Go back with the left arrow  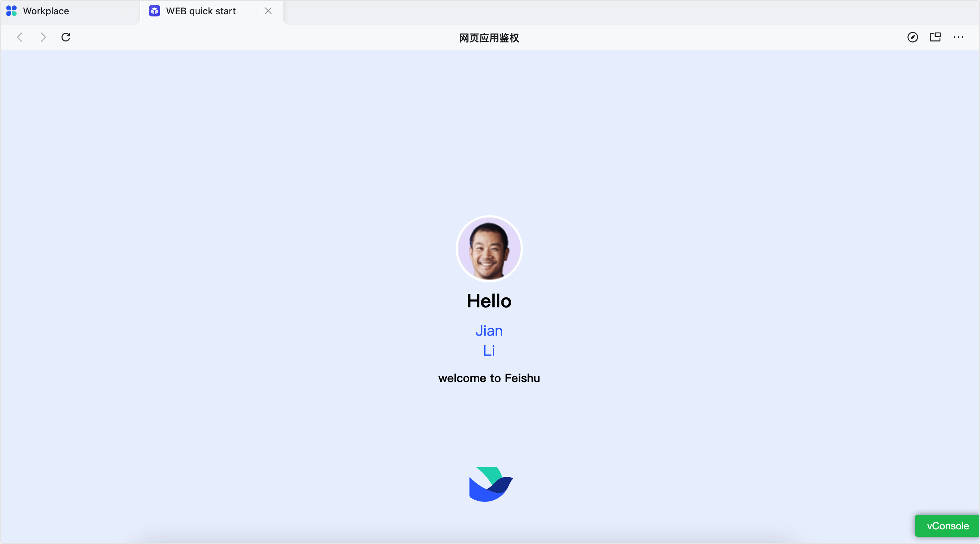tap(20, 37)
